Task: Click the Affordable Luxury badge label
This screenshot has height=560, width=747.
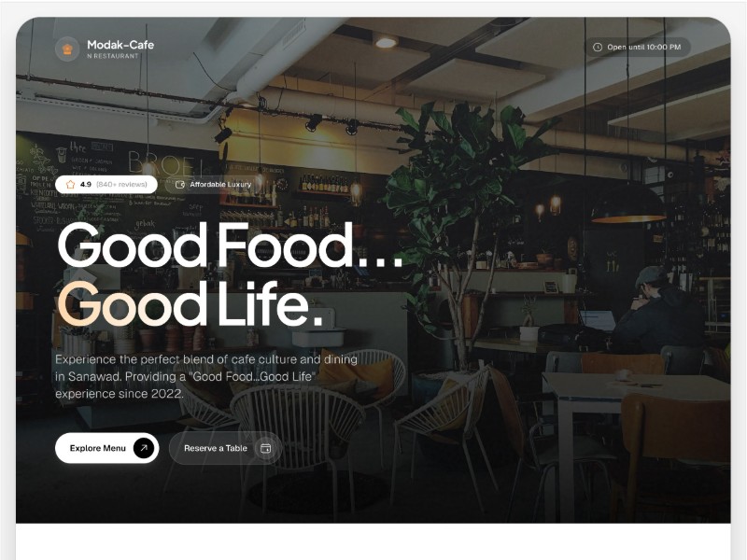Action: [x=220, y=184]
